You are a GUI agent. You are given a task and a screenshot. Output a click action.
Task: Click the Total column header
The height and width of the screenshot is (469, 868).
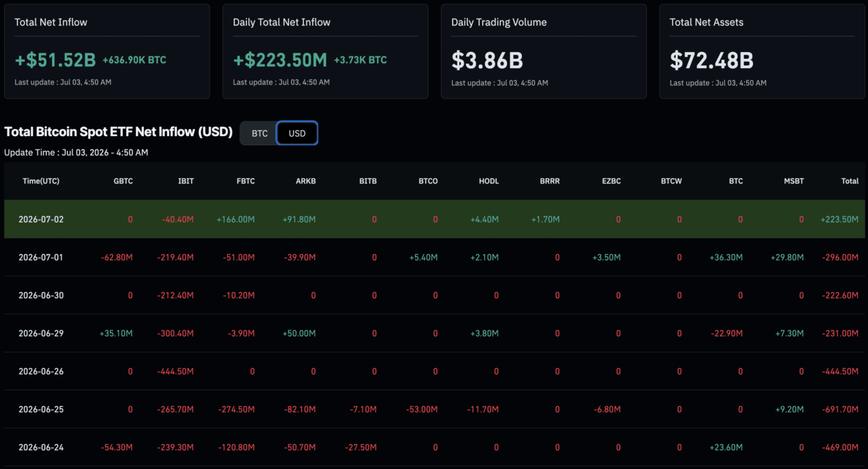(850, 181)
